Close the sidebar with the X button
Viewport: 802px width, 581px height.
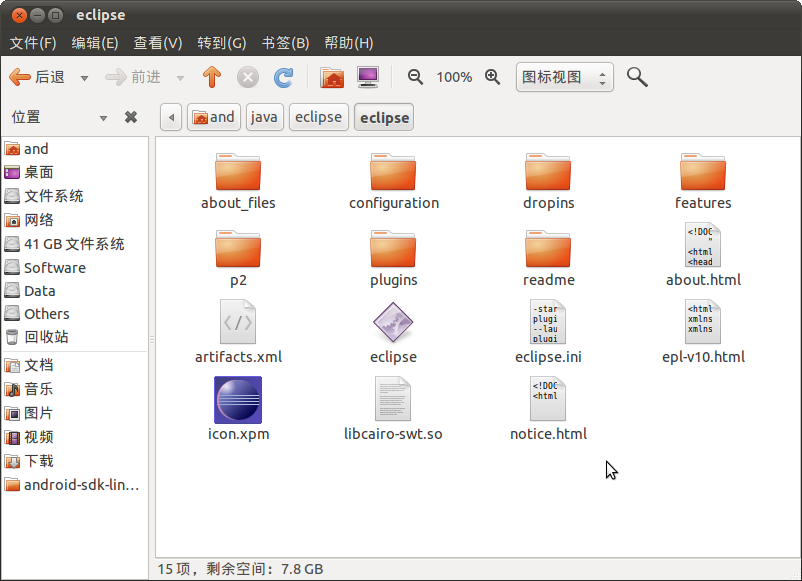[x=131, y=118]
